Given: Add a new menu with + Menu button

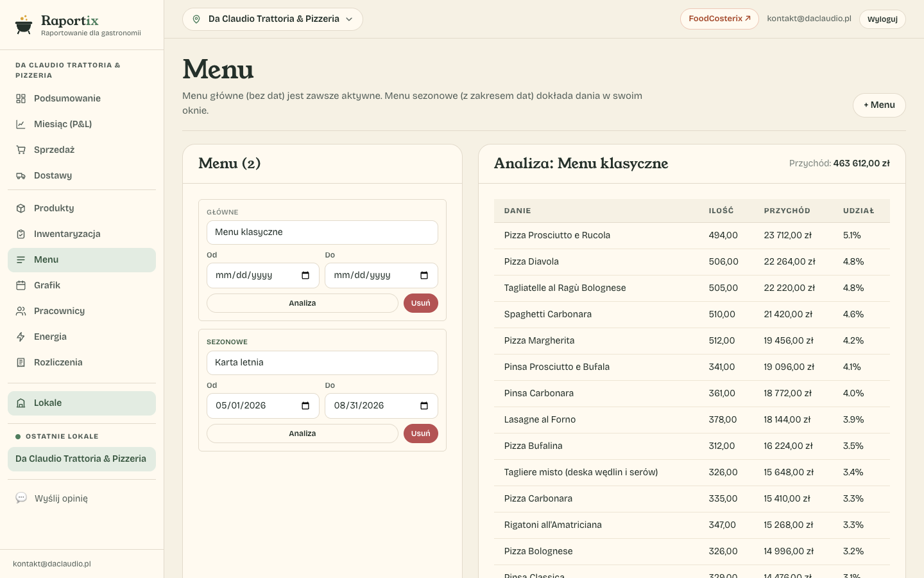Looking at the screenshot, I should pyautogui.click(x=879, y=105).
